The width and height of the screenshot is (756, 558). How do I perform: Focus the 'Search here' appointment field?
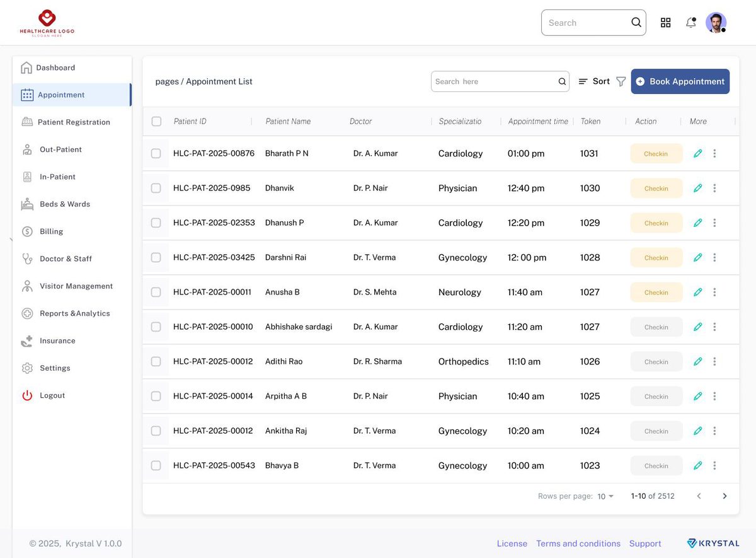(x=500, y=81)
